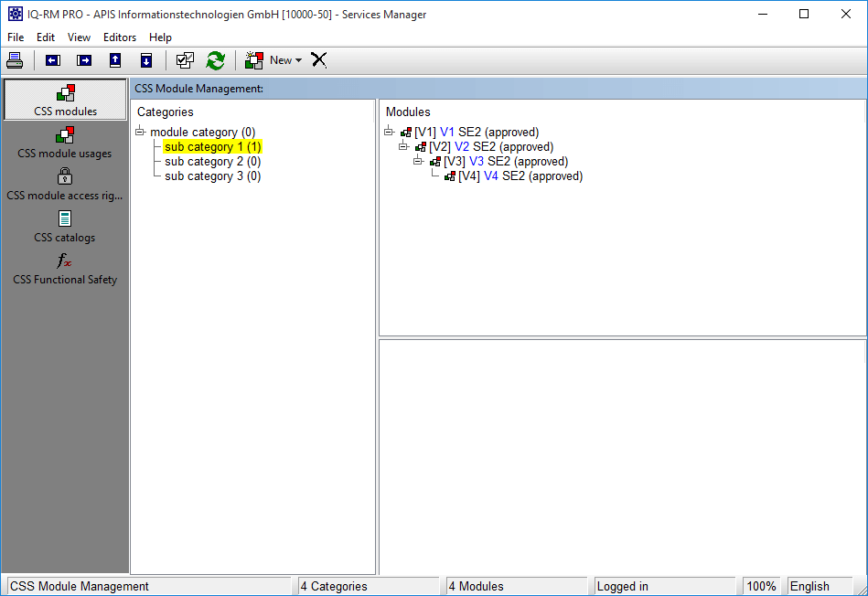Viewport: 868px width, 596px height.
Task: Minimize the Services Manager window
Action: (763, 14)
